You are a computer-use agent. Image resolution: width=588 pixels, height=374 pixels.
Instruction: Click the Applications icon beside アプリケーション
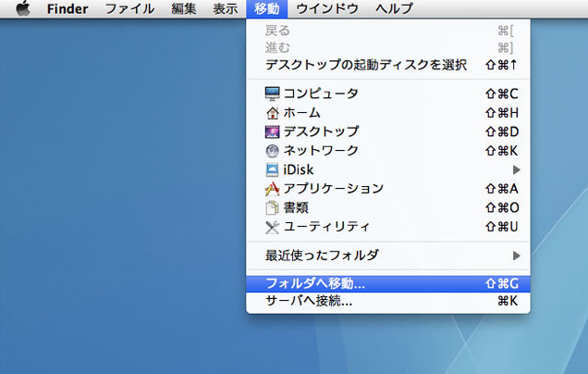coord(272,189)
